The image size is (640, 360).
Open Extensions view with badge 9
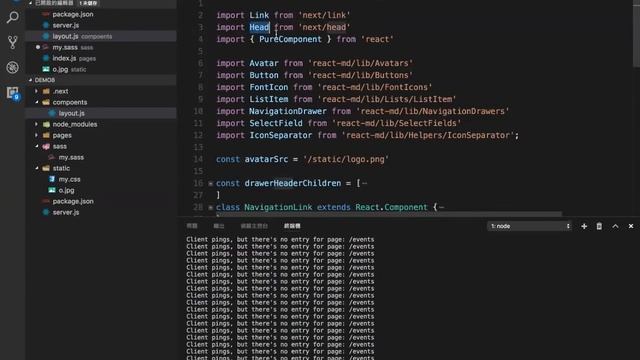[13, 93]
